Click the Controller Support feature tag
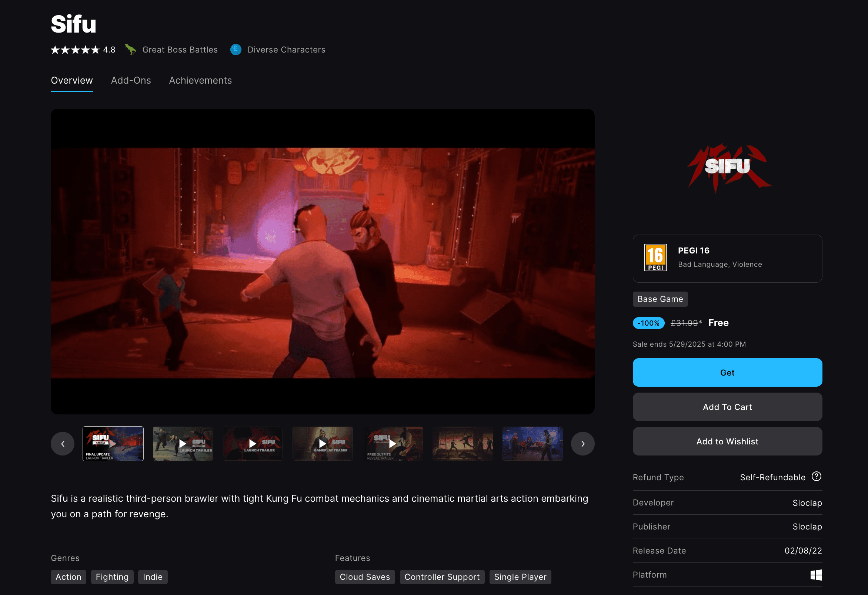This screenshot has width=868, height=595. (442, 577)
